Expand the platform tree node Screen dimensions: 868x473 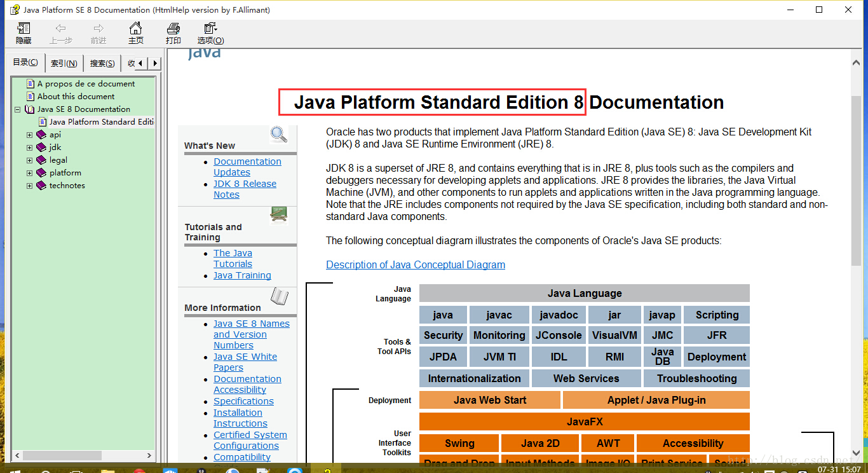point(29,173)
